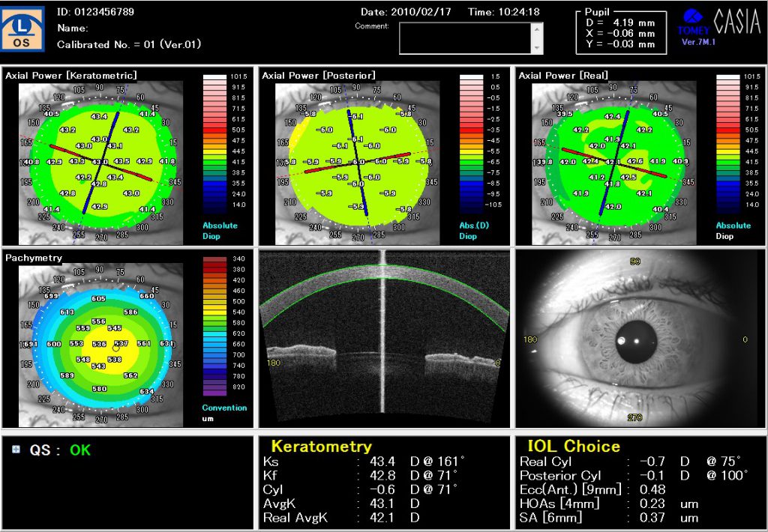This screenshot has width=768, height=532.
Task: Click the CASIA logo at top right
Action: point(737,24)
